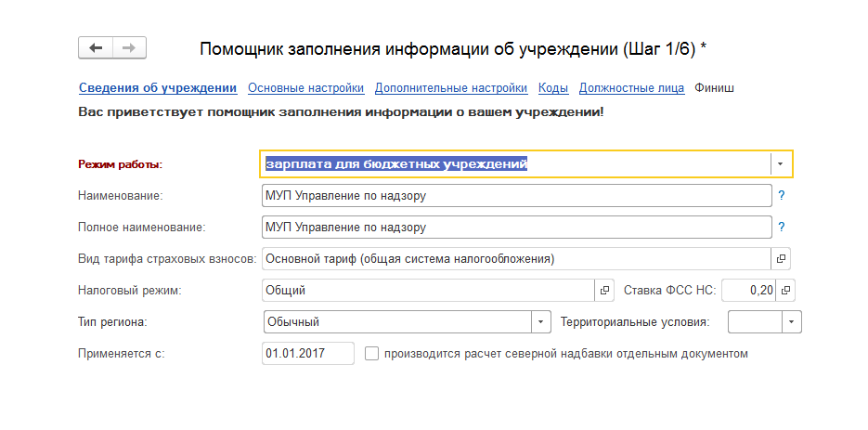The image size is (868, 430).
Task: Expand the Режим работы dropdown
Action: [781, 164]
